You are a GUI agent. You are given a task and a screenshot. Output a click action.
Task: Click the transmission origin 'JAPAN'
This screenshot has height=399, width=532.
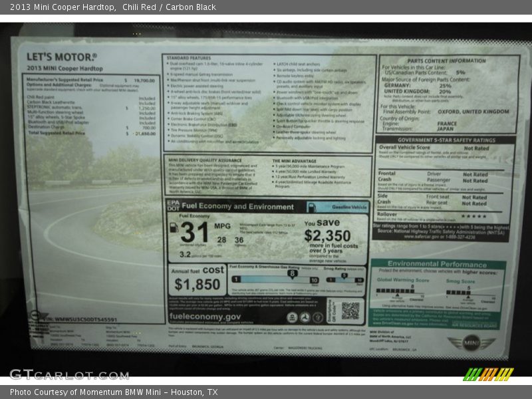[445, 129]
